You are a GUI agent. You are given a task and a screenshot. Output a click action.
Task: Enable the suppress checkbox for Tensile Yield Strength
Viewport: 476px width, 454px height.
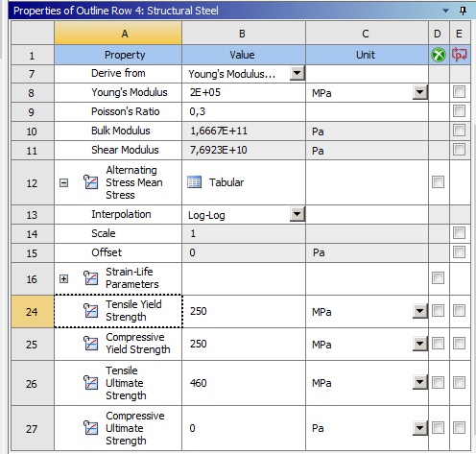click(438, 311)
